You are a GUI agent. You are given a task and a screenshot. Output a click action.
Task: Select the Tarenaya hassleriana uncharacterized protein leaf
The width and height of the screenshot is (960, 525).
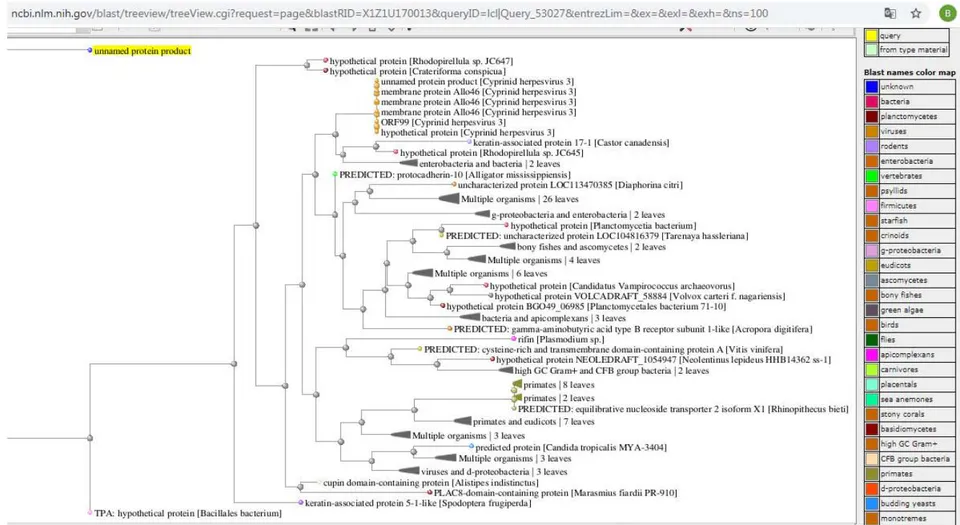[x=597, y=236]
